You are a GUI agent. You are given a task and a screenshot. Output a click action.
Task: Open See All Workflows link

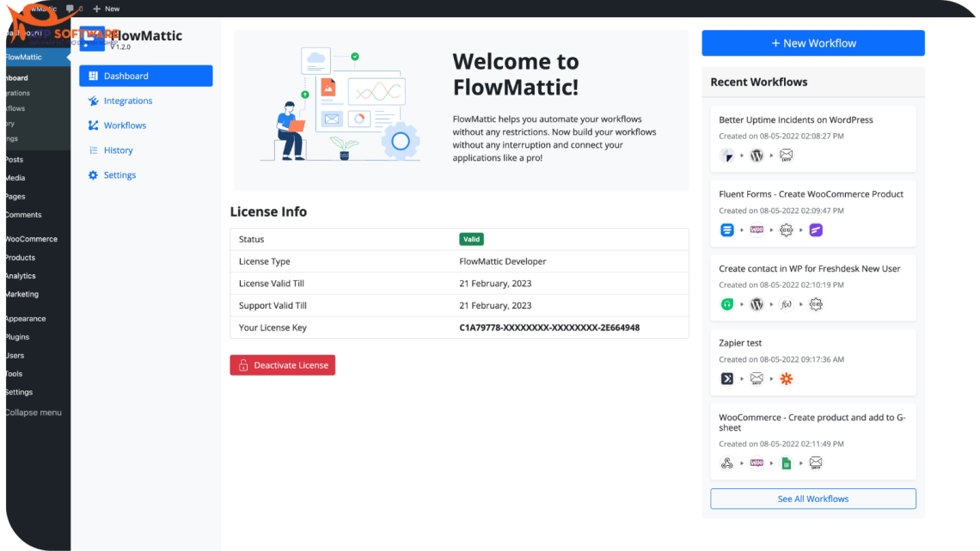click(812, 499)
